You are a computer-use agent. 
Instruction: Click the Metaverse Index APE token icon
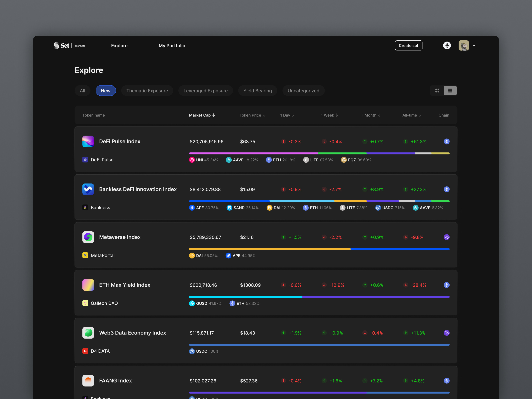pyautogui.click(x=228, y=256)
